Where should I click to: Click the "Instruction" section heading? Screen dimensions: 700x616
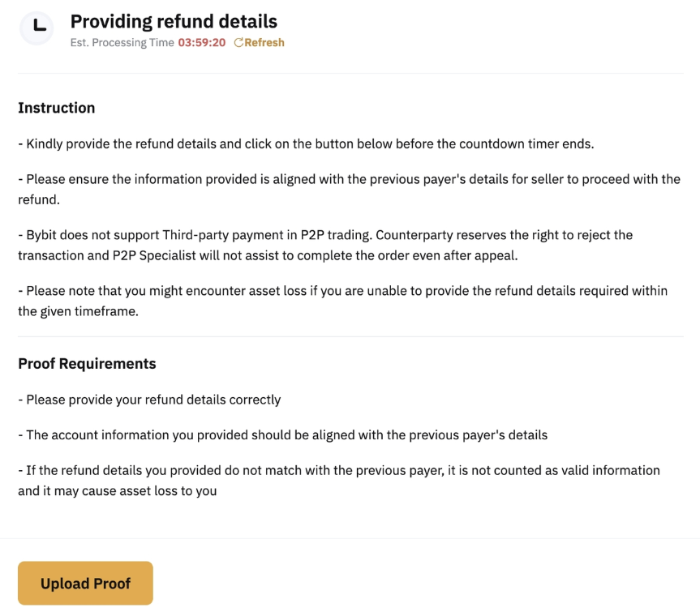[x=56, y=107]
